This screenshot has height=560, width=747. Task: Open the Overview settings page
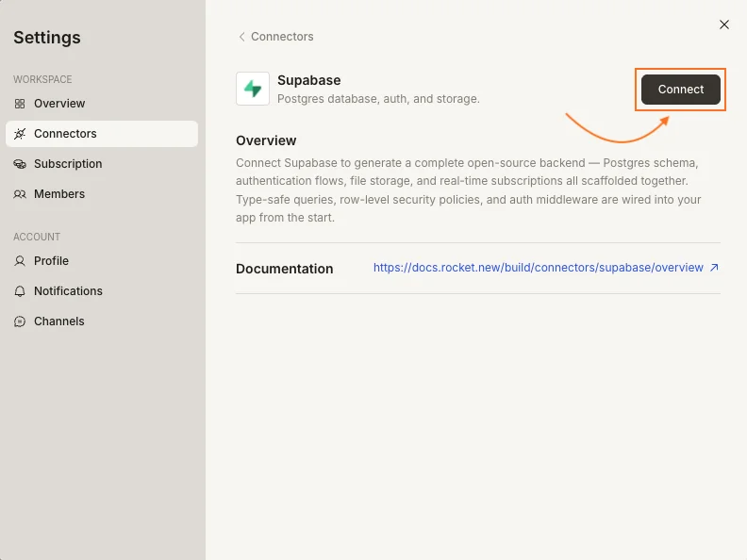click(102, 104)
